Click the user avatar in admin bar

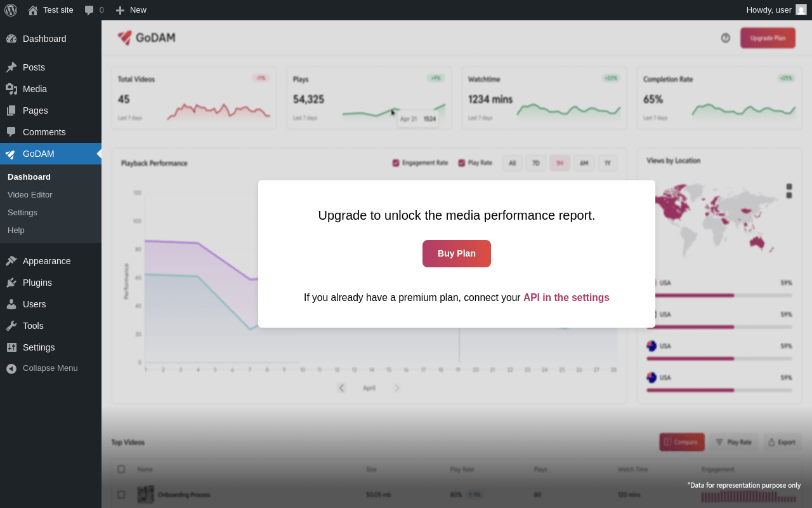[801, 10]
